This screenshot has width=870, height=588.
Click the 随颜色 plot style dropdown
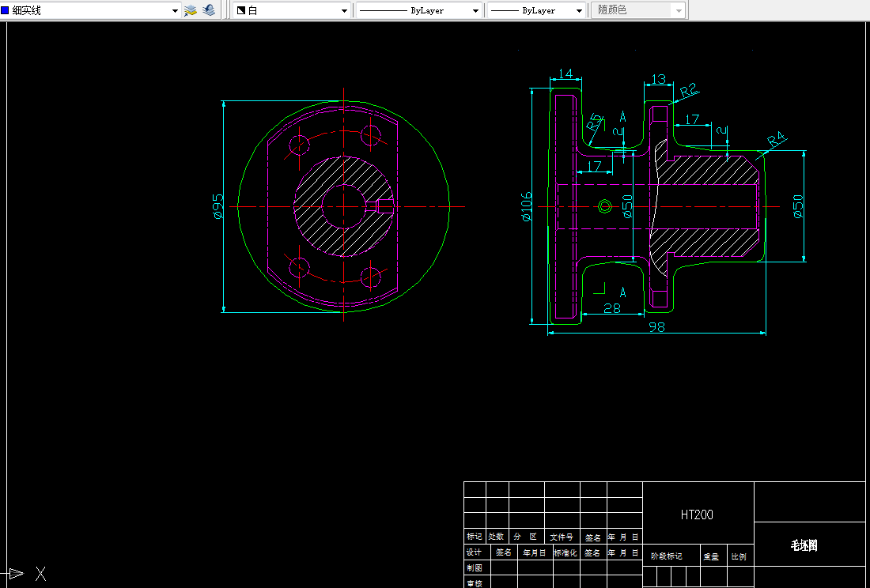click(638, 10)
